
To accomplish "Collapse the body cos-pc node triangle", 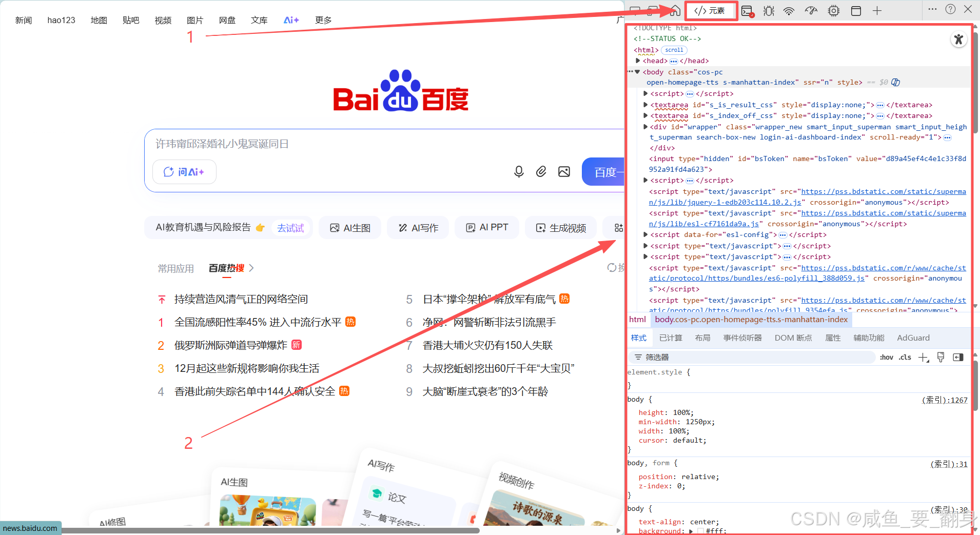I will [638, 72].
